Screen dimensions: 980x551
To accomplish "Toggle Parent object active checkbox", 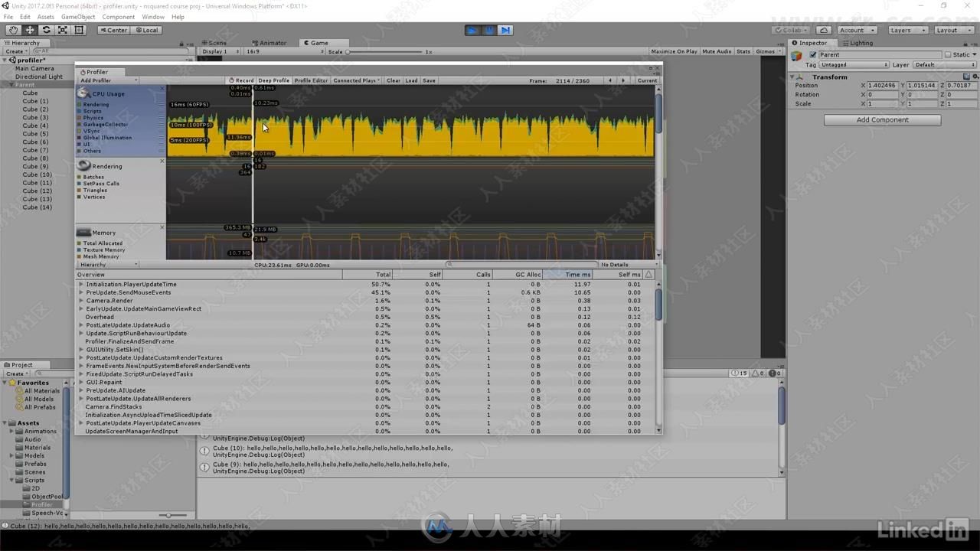I will [813, 55].
